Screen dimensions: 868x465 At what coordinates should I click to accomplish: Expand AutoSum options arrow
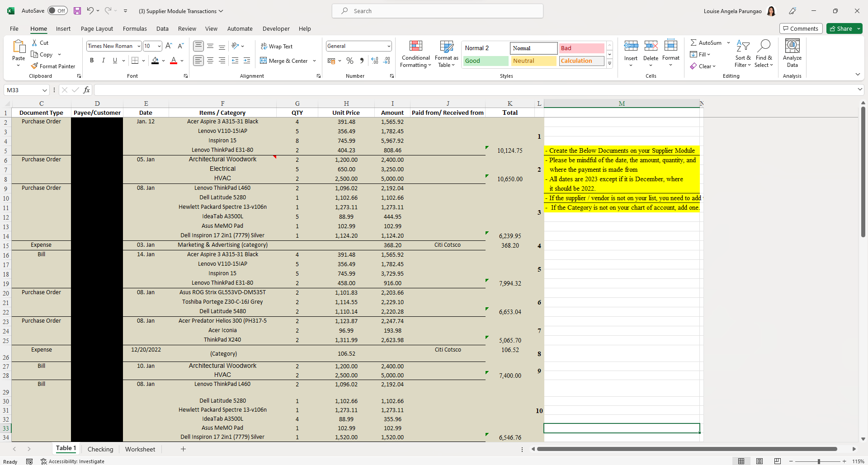coord(728,43)
